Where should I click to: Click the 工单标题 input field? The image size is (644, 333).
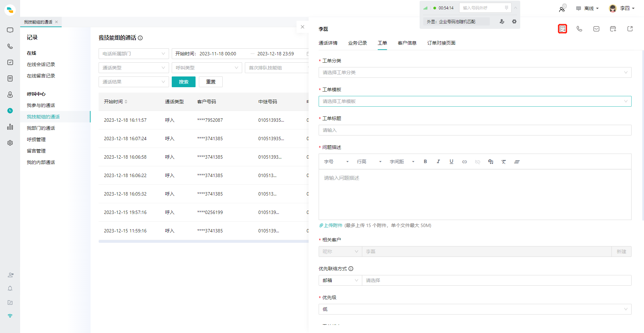pos(475,130)
